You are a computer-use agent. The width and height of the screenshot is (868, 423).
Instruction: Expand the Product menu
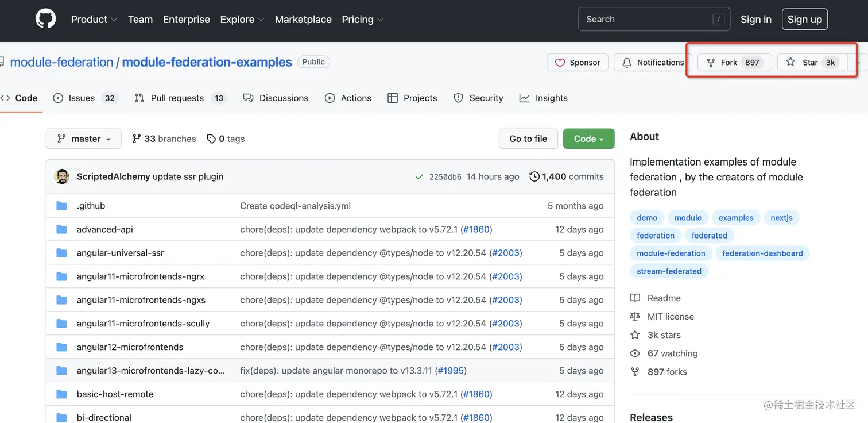(x=94, y=19)
